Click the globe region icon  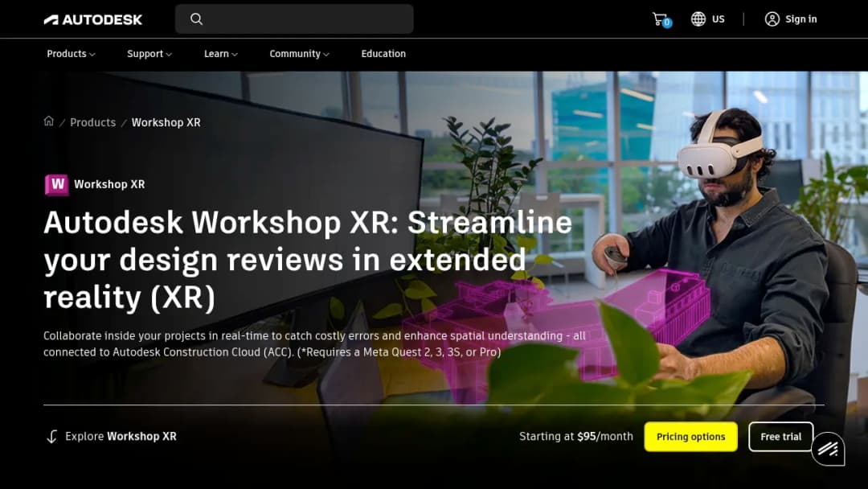click(x=698, y=18)
